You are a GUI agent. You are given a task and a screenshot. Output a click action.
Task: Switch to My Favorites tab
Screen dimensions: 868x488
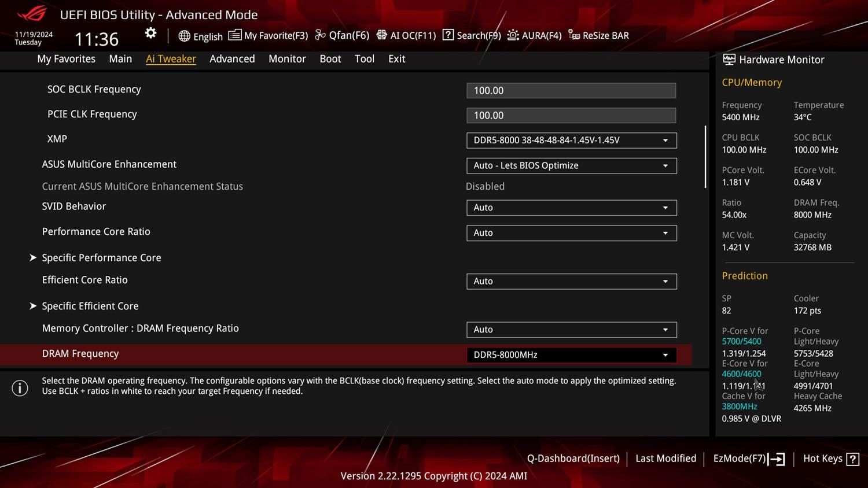66,59
